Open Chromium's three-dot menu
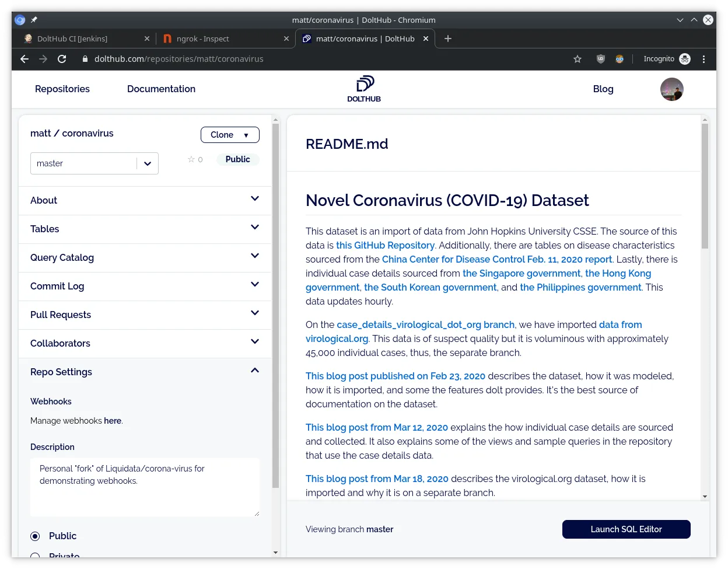This screenshot has height=569, width=728. point(704,59)
